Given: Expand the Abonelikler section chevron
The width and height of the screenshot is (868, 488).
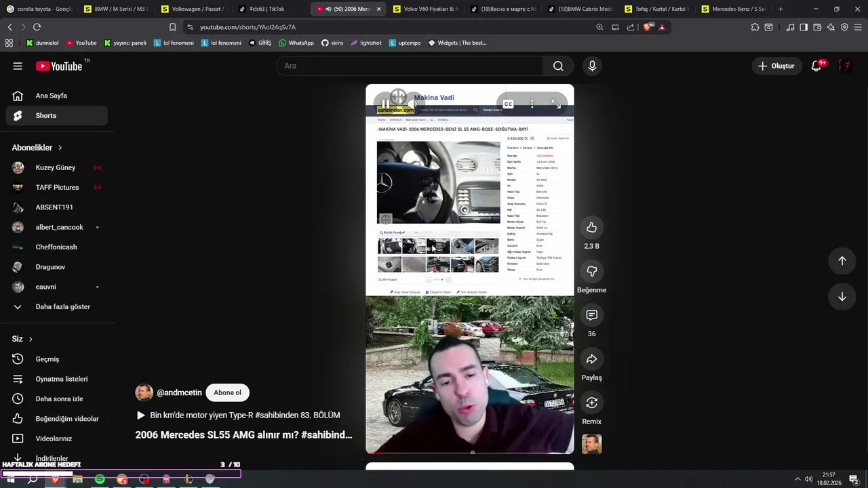Looking at the screenshot, I should tap(60, 147).
